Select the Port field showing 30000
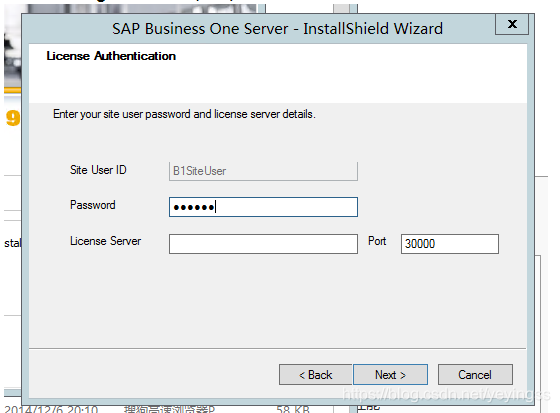 (450, 244)
